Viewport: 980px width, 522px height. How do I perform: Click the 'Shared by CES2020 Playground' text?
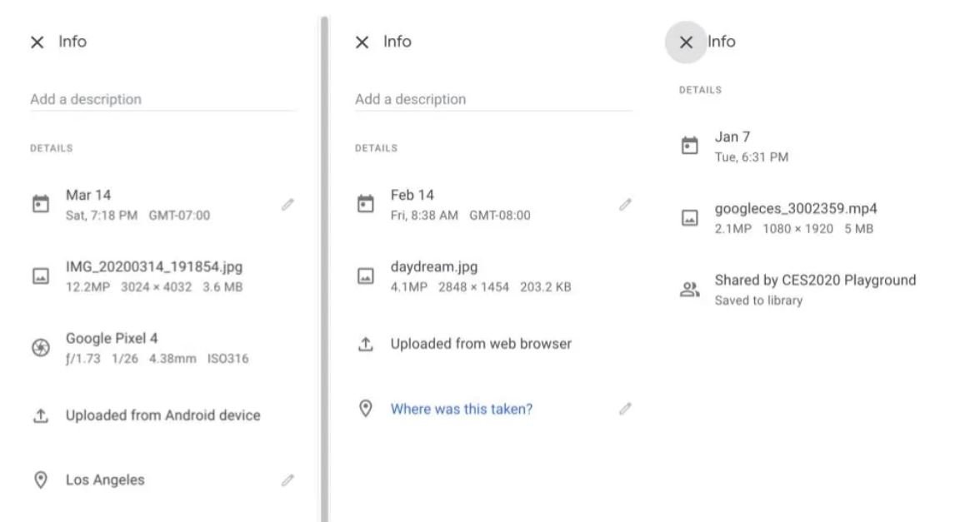coord(815,280)
